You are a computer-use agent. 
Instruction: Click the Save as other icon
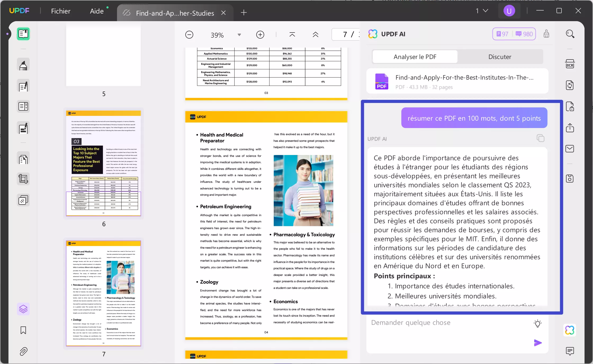(x=570, y=179)
